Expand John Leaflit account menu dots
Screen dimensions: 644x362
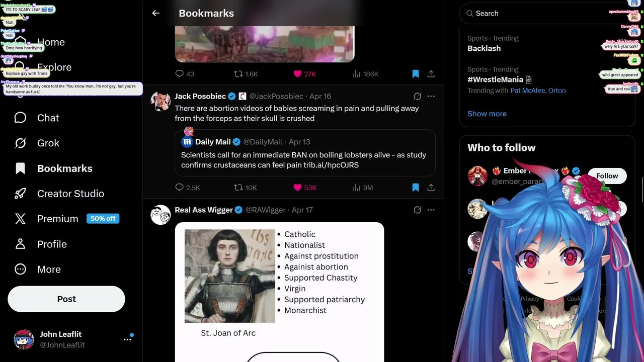[128, 339]
